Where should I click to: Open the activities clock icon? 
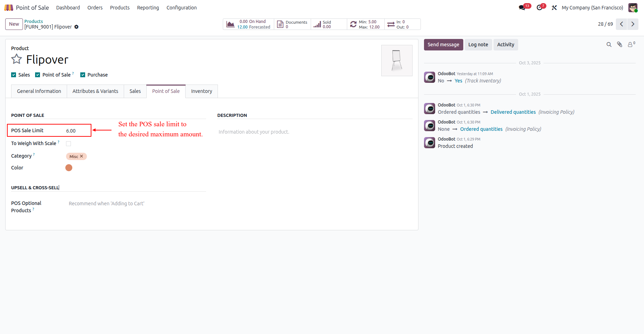tap(539, 8)
